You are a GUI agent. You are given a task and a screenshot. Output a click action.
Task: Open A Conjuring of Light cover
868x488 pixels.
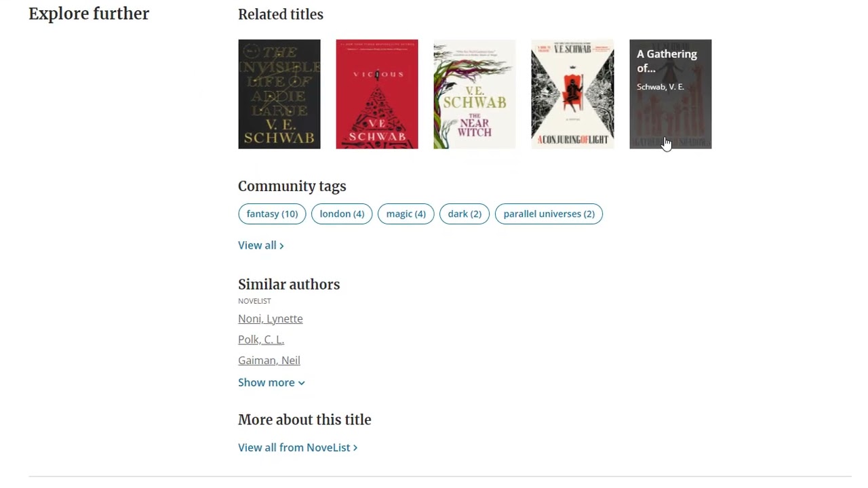click(x=572, y=94)
